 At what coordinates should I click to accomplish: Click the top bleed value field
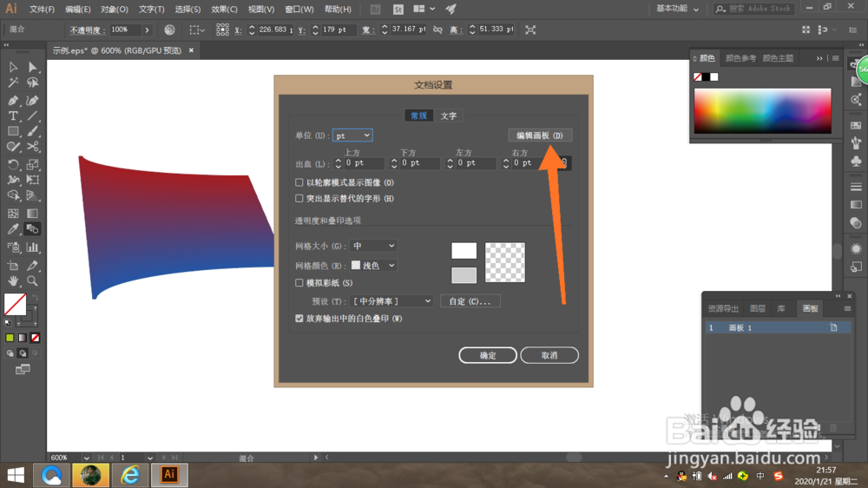tap(364, 163)
